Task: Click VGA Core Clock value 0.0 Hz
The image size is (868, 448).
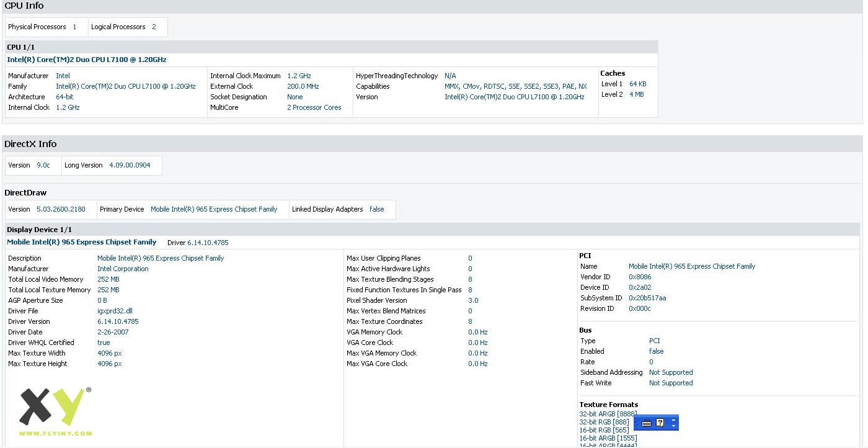Action: (478, 343)
